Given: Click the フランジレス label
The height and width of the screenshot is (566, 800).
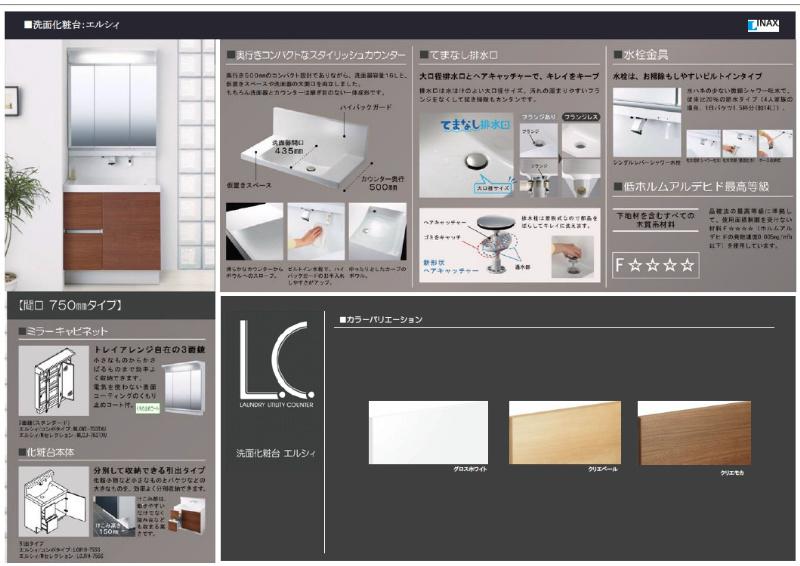Looking at the screenshot, I should coord(582,116).
